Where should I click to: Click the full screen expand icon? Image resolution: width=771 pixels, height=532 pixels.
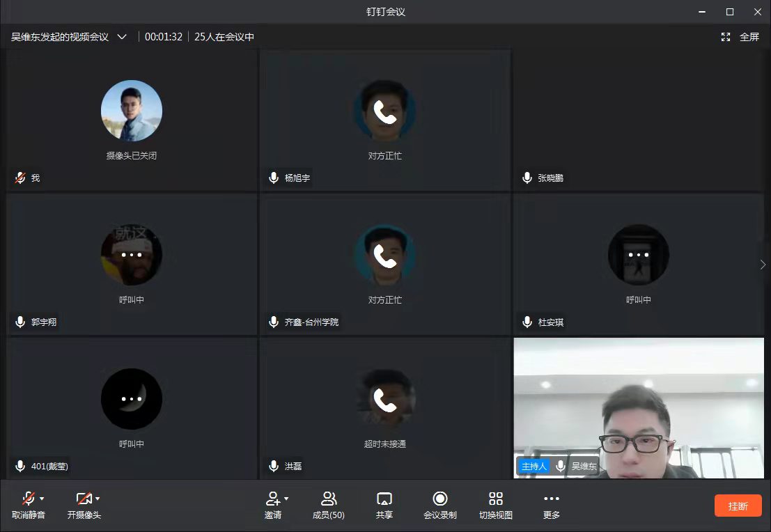click(x=726, y=37)
